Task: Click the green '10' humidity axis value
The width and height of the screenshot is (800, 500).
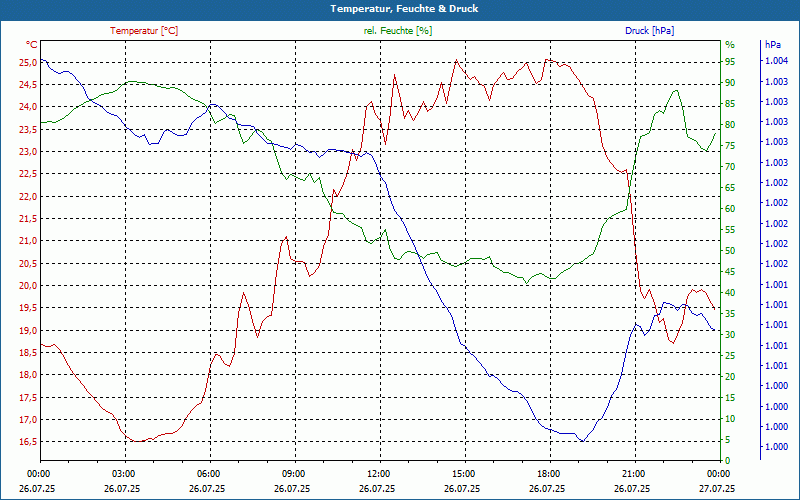Action: click(730, 419)
